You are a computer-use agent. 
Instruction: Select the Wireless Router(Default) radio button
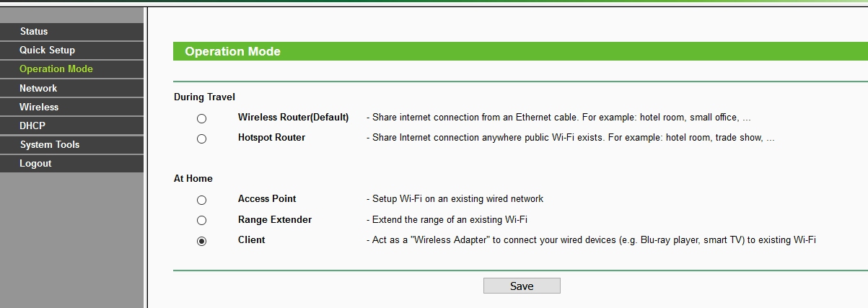coord(201,118)
